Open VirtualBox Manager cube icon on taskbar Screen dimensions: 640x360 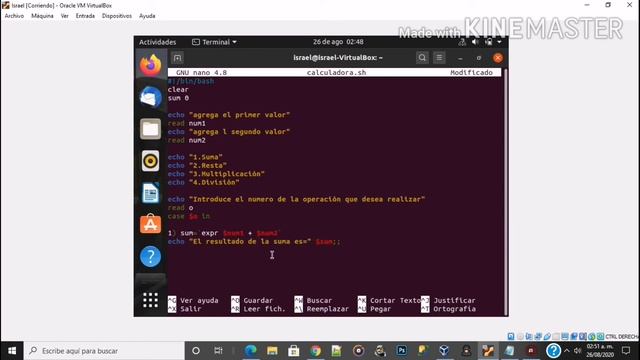pos(444,351)
